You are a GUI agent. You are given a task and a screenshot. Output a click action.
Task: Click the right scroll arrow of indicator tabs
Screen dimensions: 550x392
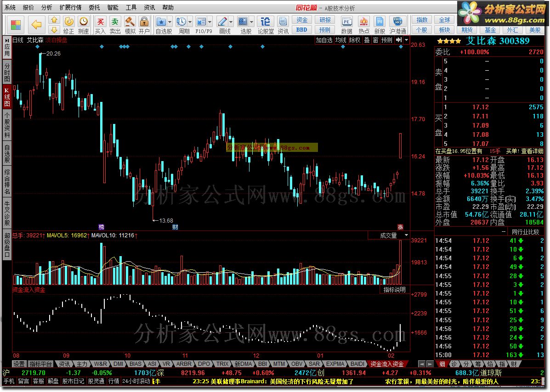[x=430, y=364]
